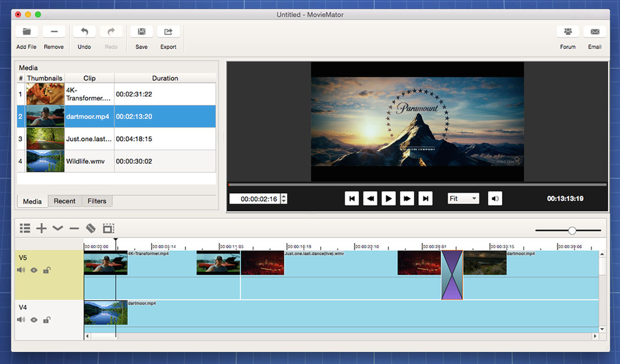Save the project with the Save icon
This screenshot has height=364, width=620.
tap(141, 32)
